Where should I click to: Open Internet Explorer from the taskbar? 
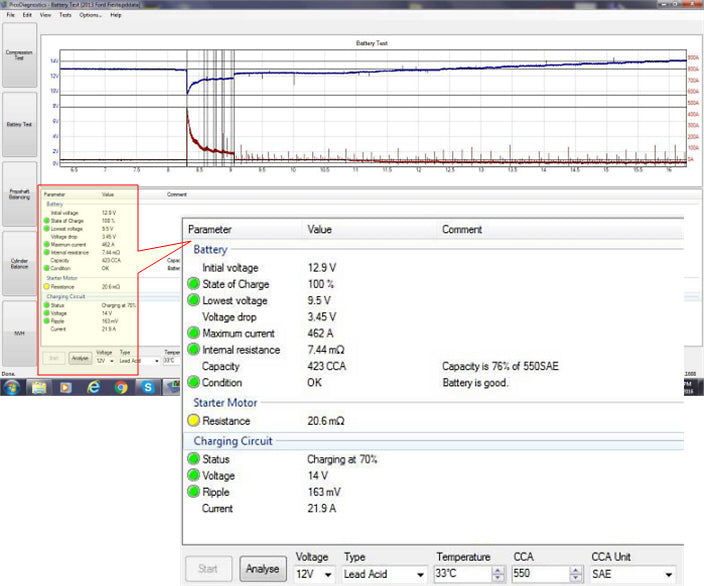click(93, 387)
